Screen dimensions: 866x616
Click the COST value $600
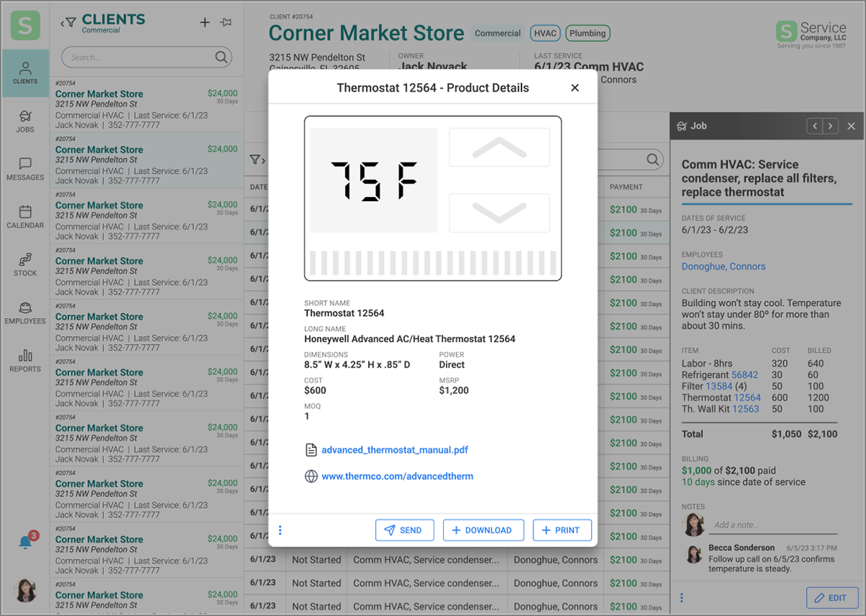(315, 390)
